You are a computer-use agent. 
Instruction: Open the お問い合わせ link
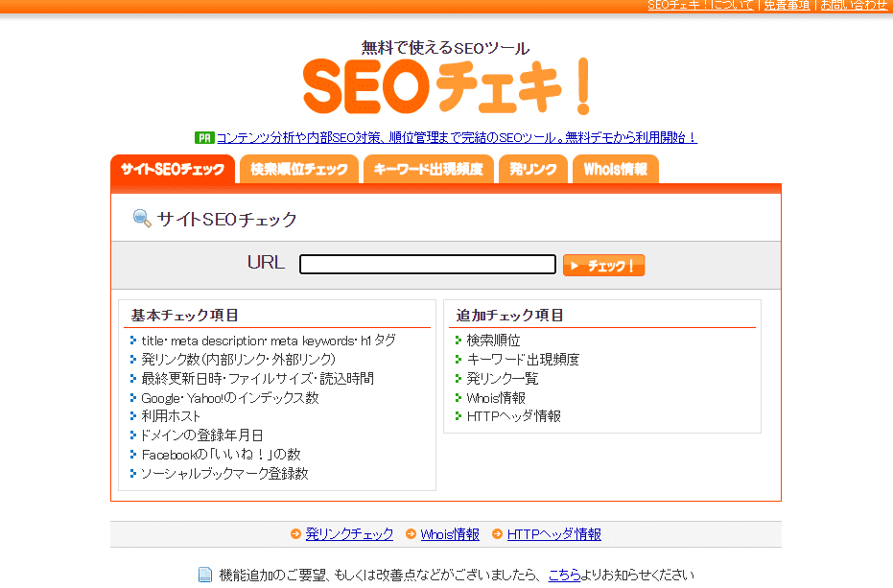coord(855,5)
